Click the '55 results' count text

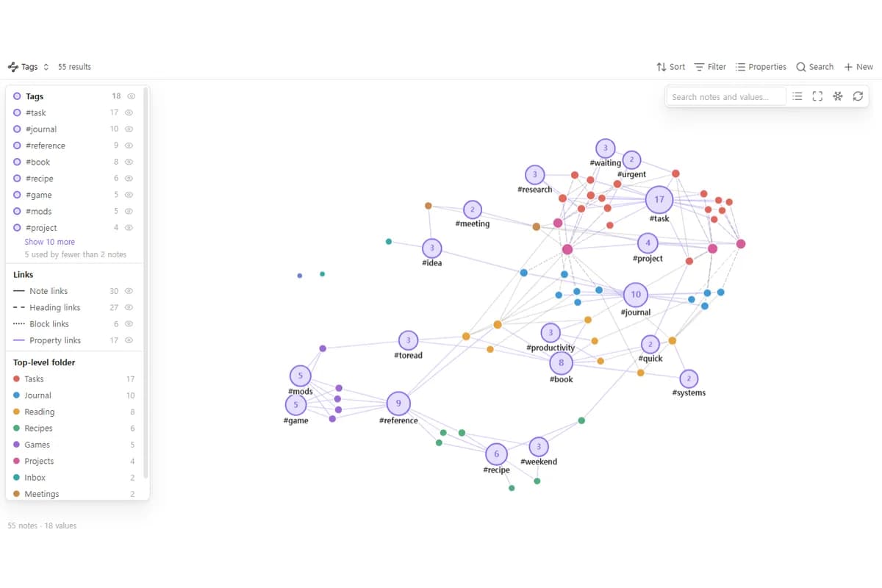coord(74,67)
